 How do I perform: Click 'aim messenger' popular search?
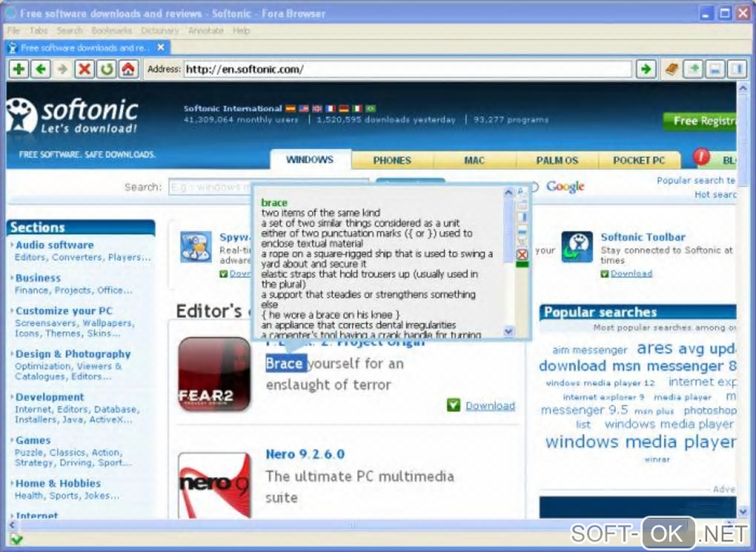[x=590, y=350]
